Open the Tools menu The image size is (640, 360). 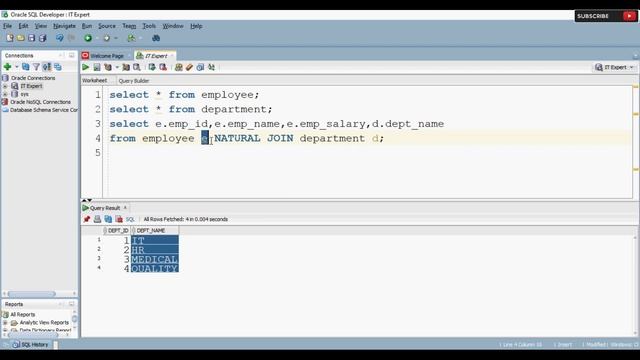[x=149, y=26]
